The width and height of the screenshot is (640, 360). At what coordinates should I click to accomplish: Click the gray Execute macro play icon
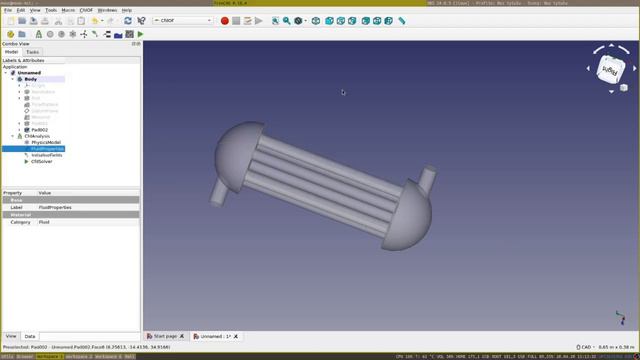(259, 21)
